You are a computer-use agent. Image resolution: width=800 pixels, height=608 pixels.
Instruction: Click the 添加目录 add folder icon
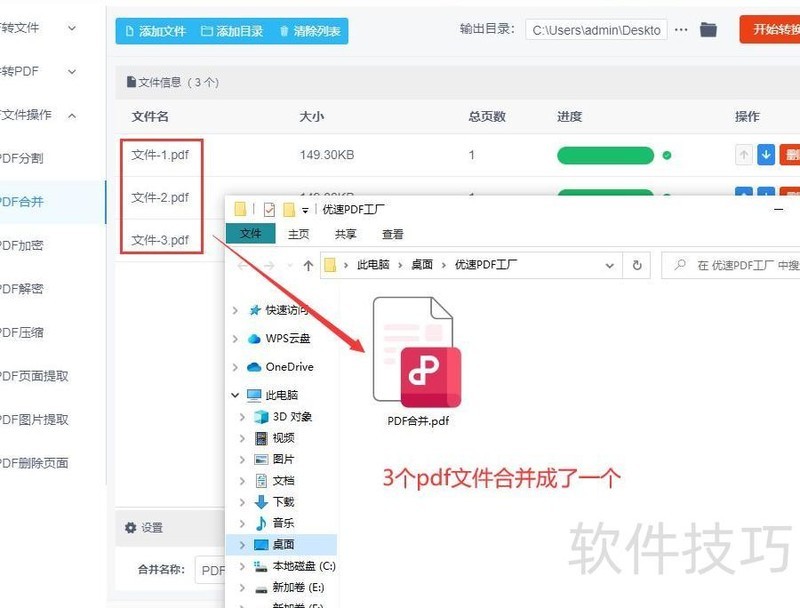(x=207, y=31)
